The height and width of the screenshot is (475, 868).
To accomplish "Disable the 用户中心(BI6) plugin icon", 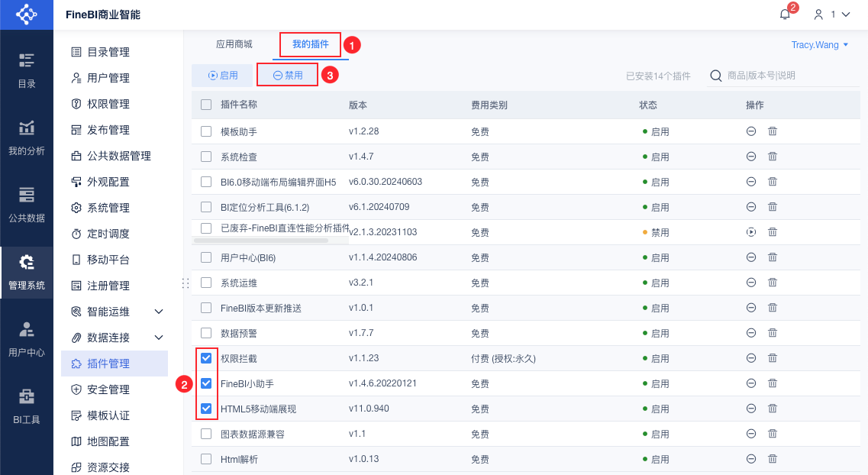I will click(751, 257).
